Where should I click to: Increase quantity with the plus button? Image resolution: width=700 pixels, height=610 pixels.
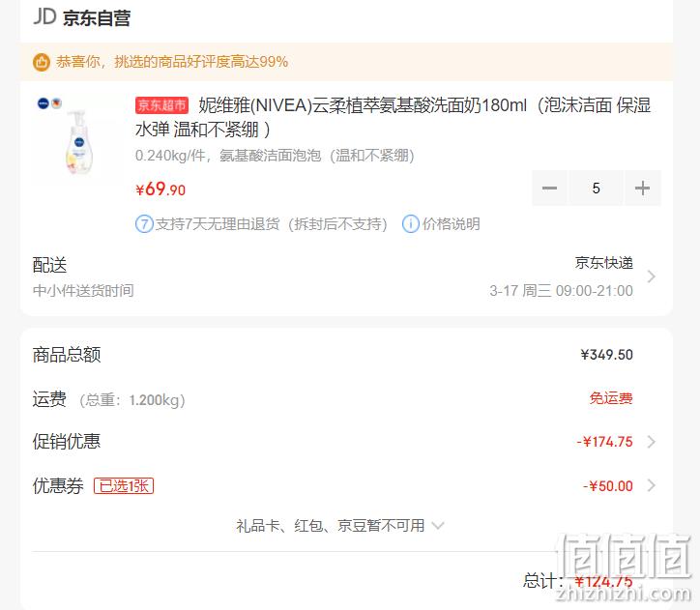click(642, 188)
